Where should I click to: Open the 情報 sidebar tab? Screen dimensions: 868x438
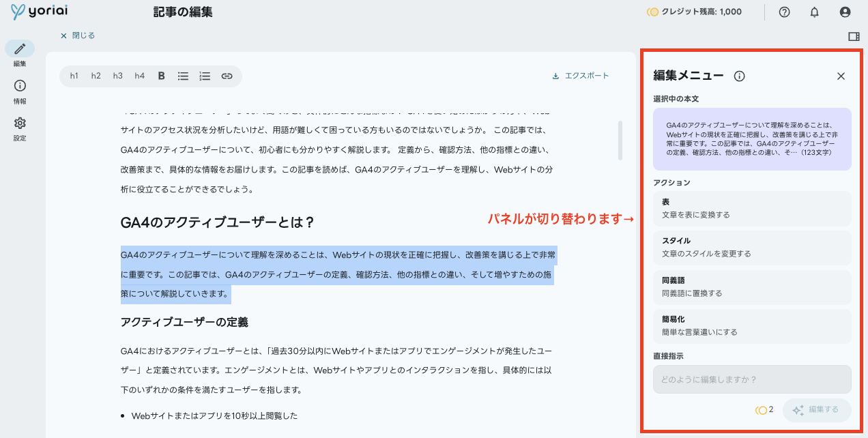pos(20,91)
